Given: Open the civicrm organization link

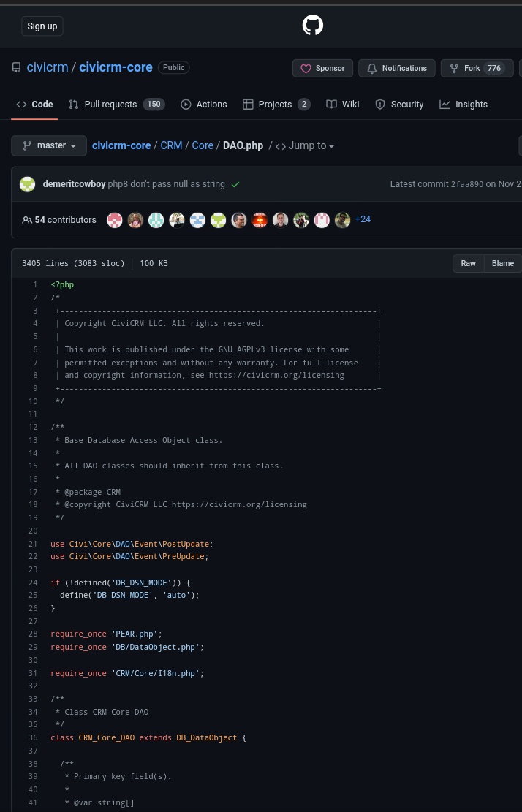Looking at the screenshot, I should [48, 67].
